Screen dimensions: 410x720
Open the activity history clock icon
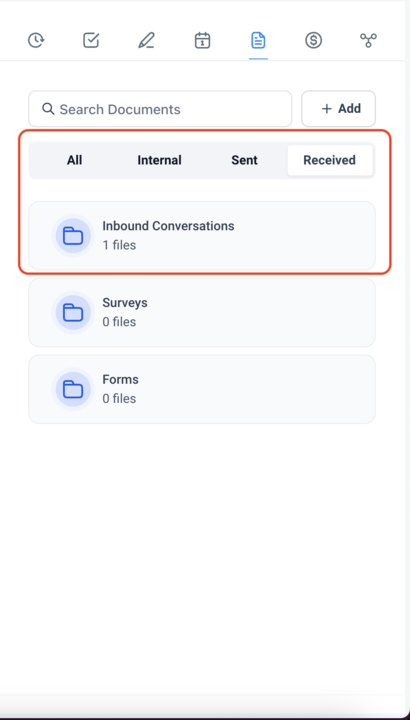36,40
